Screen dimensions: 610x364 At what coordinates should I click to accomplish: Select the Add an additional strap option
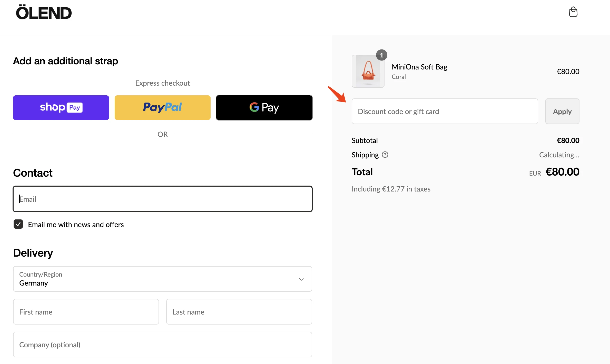66,61
